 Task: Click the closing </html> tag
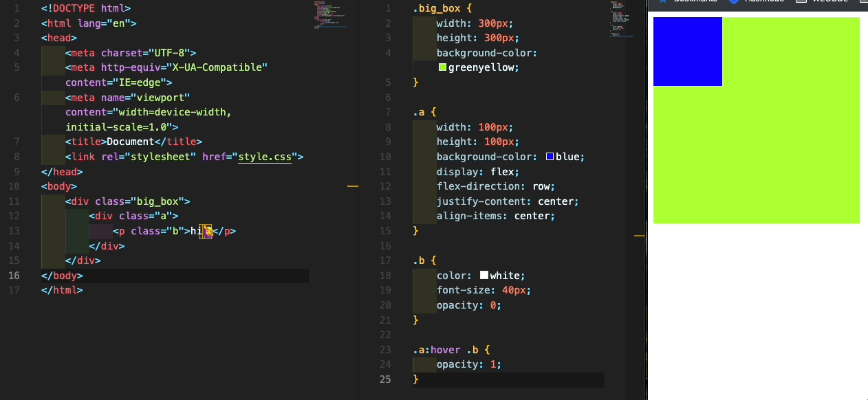click(x=62, y=291)
